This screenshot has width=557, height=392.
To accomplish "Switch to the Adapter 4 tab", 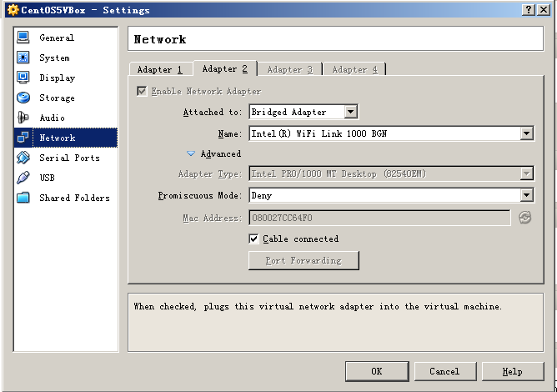I will tap(354, 69).
